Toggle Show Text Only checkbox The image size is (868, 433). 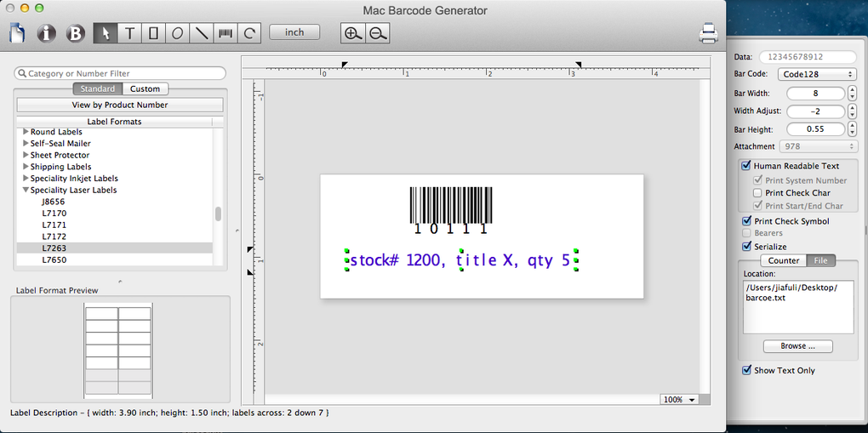[x=746, y=370]
